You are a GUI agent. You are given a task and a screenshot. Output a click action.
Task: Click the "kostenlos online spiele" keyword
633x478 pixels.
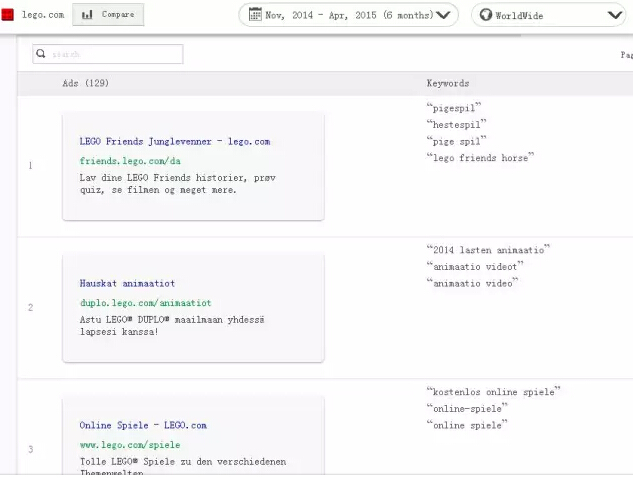click(494, 392)
